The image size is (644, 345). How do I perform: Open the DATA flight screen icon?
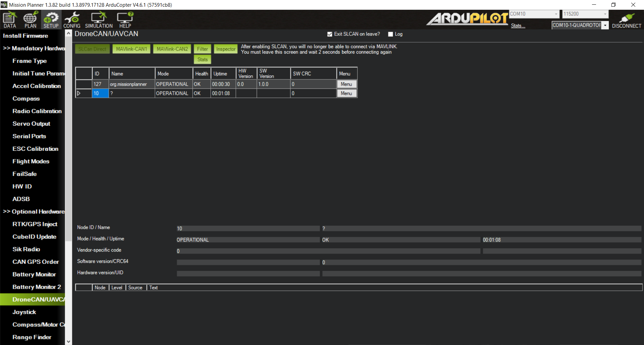click(10, 20)
